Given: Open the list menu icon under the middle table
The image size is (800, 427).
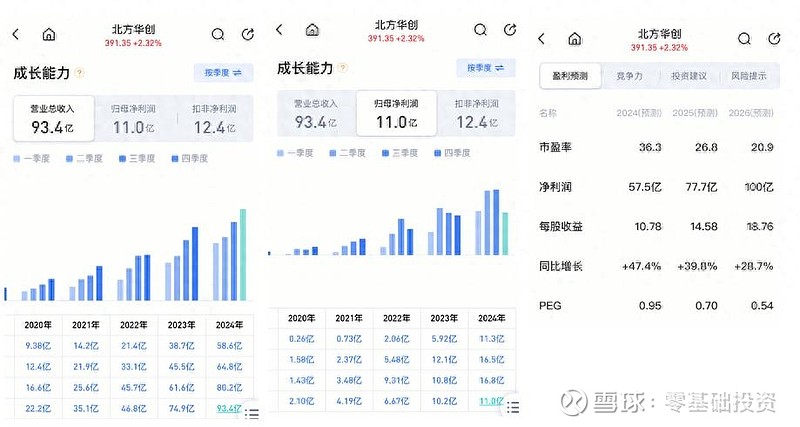Looking at the screenshot, I should tap(513, 407).
